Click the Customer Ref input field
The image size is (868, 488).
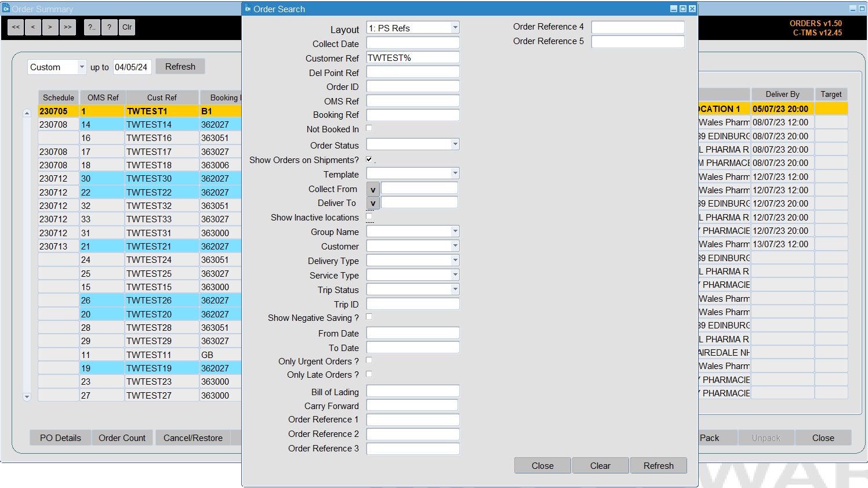[x=413, y=57]
